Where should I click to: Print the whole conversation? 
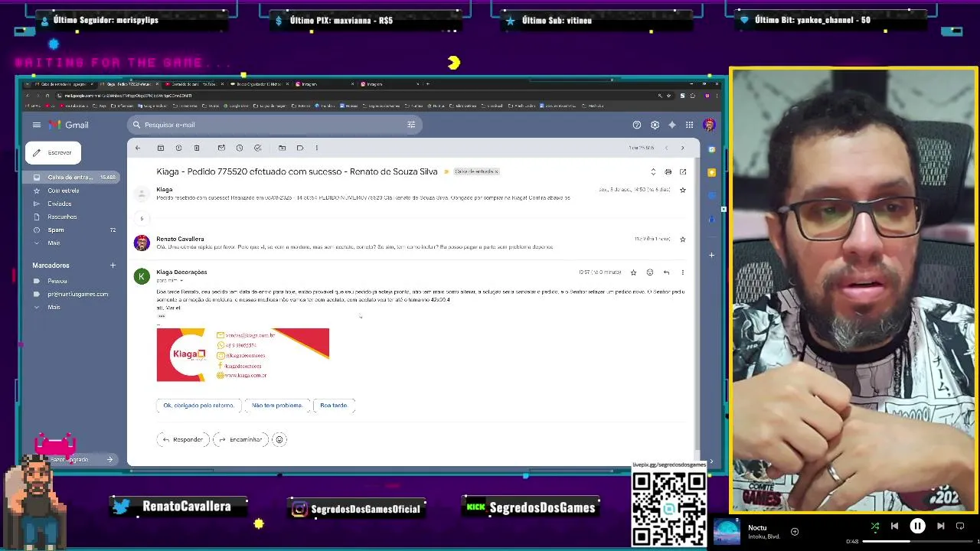click(668, 171)
